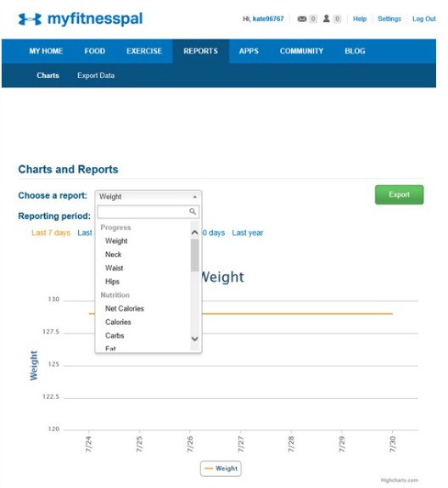Open the friend requests person icon
Screen dimensions: 448x488
(x=326, y=19)
